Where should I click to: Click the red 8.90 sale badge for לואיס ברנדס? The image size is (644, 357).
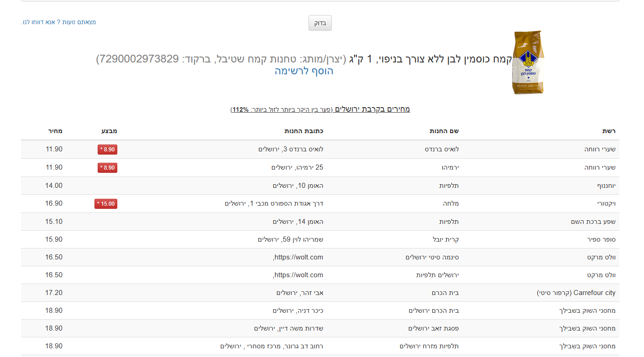tap(107, 149)
